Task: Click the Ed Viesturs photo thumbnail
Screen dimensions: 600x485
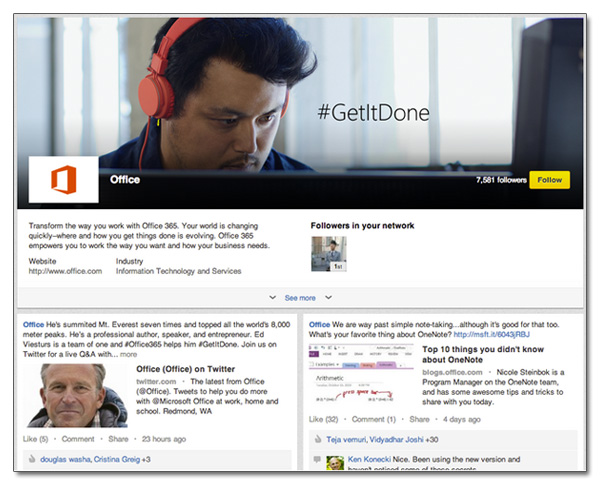Action: coord(78,395)
